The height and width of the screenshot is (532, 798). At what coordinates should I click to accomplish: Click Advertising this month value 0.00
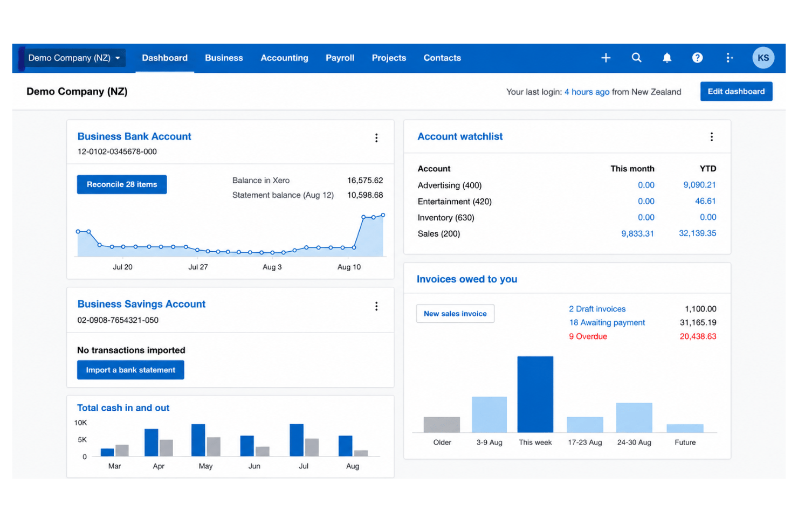point(646,185)
